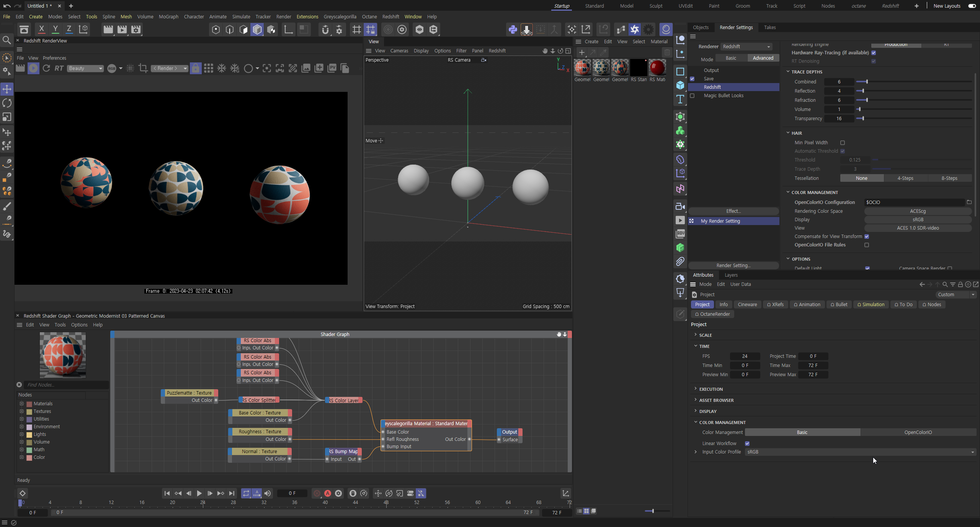Activate the Crop tool in Redshift RenderView
Image resolution: width=980 pixels, height=527 pixels.
click(143, 68)
